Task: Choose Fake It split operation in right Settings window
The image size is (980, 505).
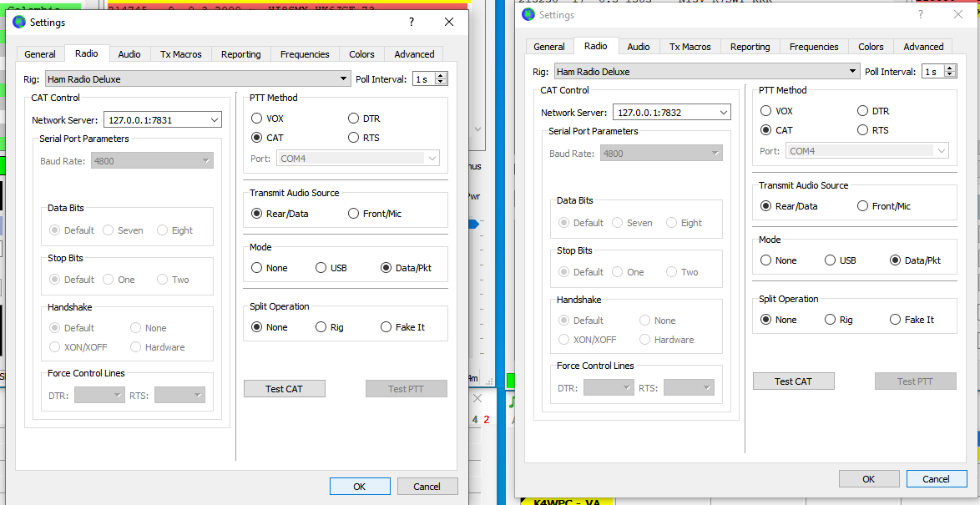Action: coord(912,320)
